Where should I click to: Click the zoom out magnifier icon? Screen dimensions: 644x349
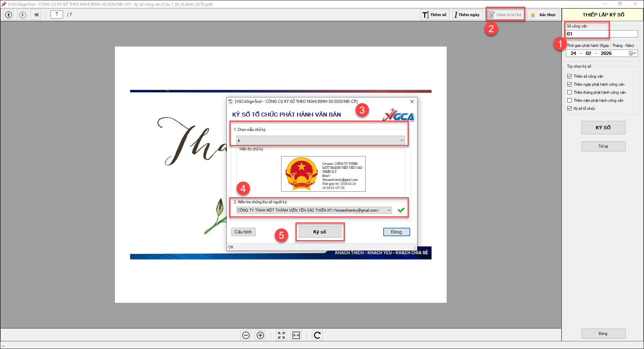[x=246, y=335]
